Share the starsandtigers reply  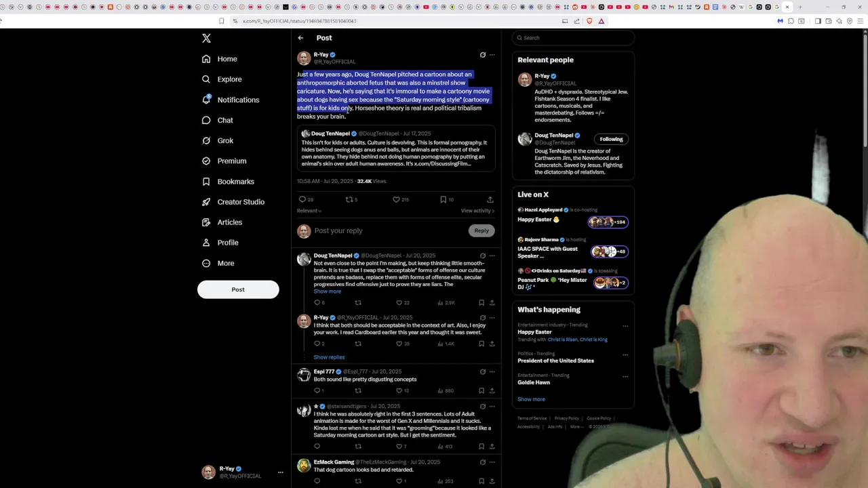(492, 447)
